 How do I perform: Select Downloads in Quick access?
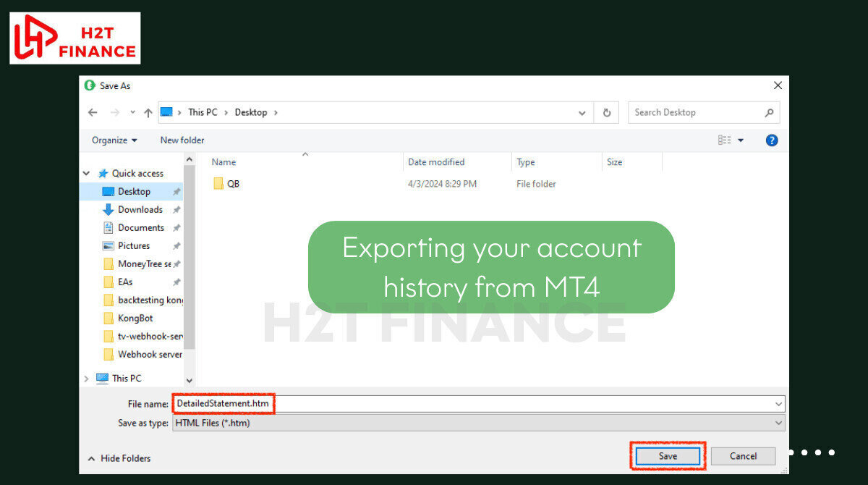(x=140, y=209)
